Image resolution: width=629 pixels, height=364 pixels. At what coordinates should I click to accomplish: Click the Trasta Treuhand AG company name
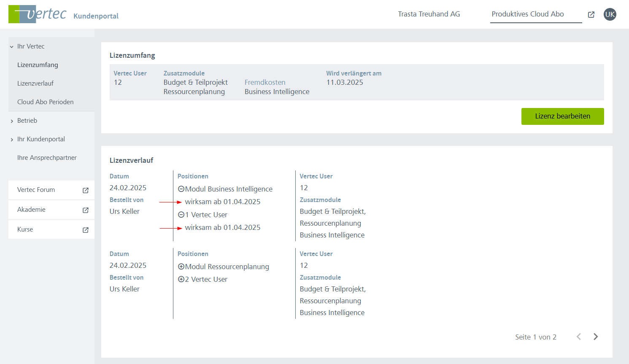[429, 14]
